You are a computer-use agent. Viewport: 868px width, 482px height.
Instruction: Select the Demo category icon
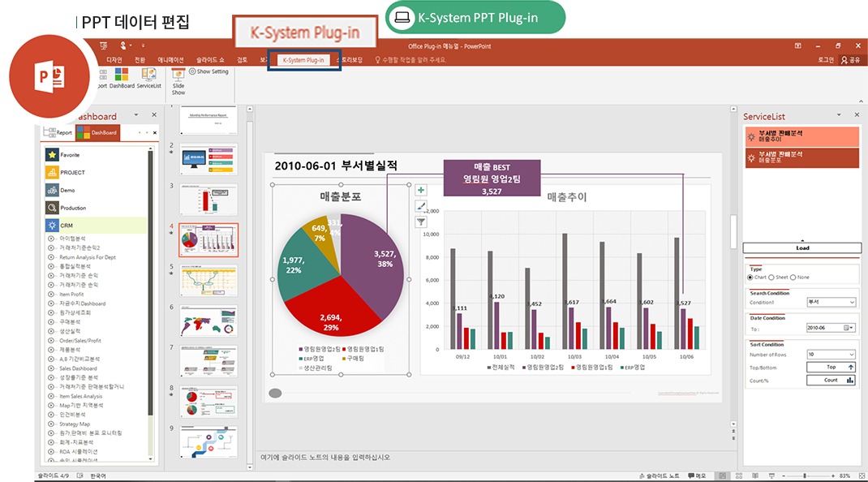(x=52, y=190)
